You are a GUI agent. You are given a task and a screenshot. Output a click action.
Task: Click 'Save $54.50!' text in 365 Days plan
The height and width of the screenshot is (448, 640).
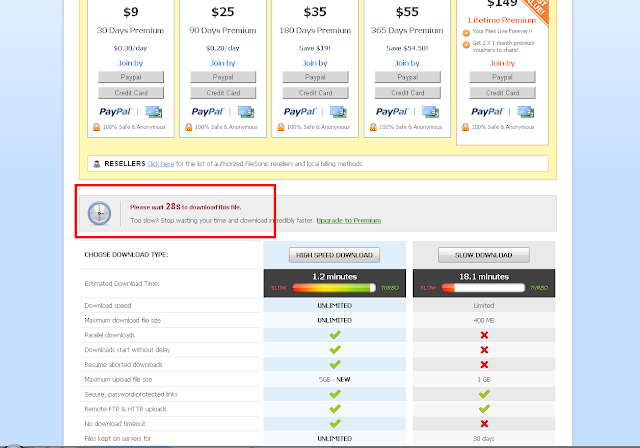pos(407,48)
